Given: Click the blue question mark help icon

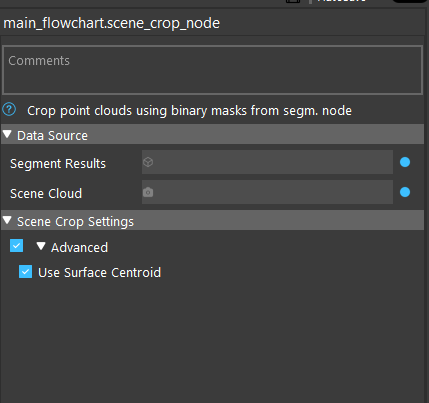Looking at the screenshot, I should click(9, 109).
